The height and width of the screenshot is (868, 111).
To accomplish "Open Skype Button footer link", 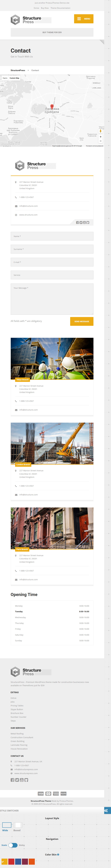I will click(17, 709).
